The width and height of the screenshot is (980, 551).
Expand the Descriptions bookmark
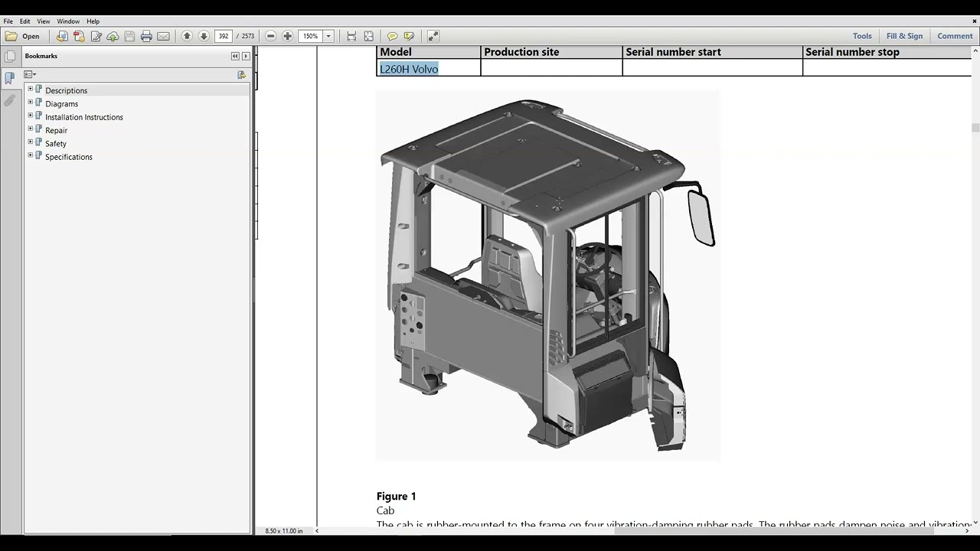coord(31,90)
